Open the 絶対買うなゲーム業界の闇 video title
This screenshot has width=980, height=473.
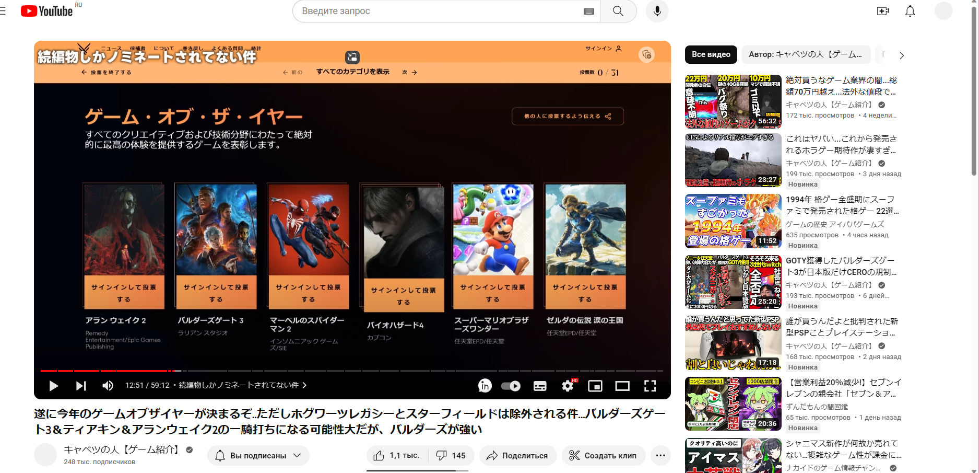(x=842, y=86)
